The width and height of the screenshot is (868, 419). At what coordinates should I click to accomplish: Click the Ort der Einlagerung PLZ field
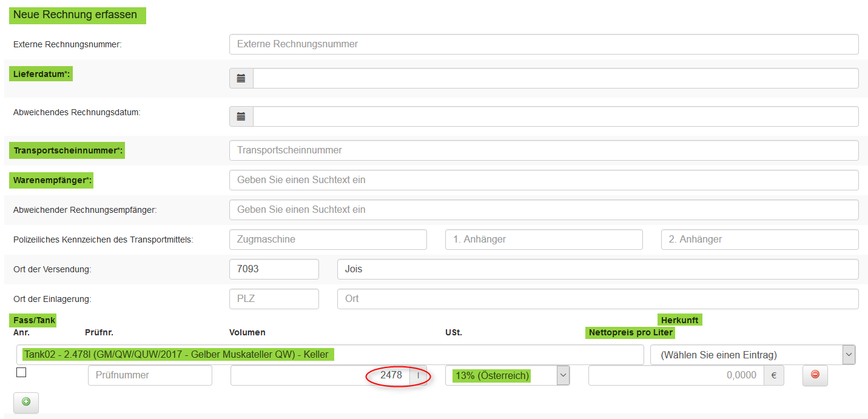(274, 299)
